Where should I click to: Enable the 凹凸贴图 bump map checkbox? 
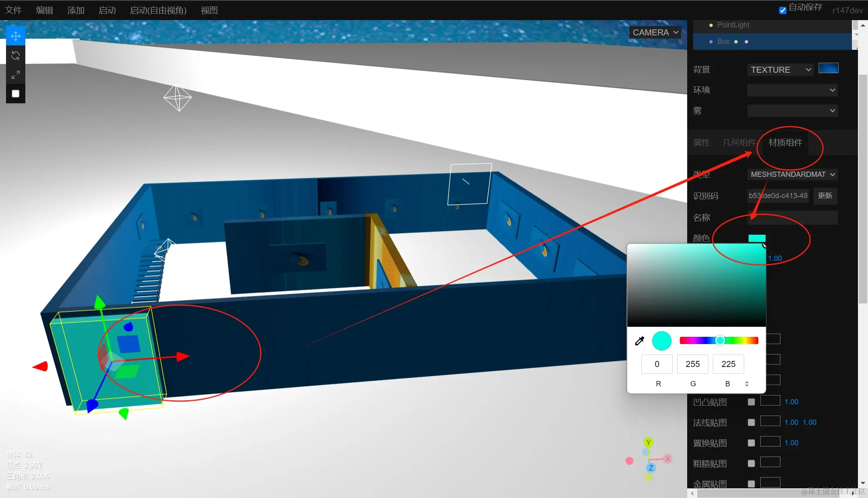(751, 402)
